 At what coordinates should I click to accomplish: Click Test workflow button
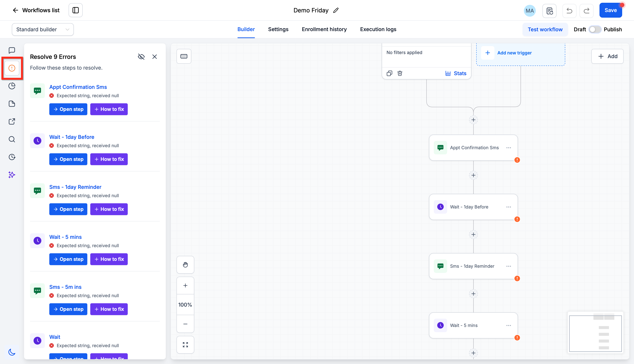pyautogui.click(x=545, y=29)
